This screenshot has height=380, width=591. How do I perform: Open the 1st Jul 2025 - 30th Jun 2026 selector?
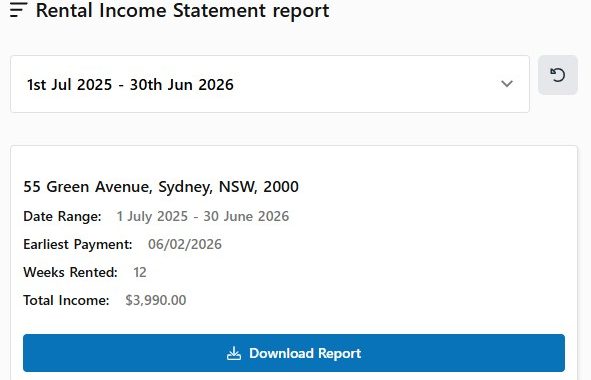point(270,84)
